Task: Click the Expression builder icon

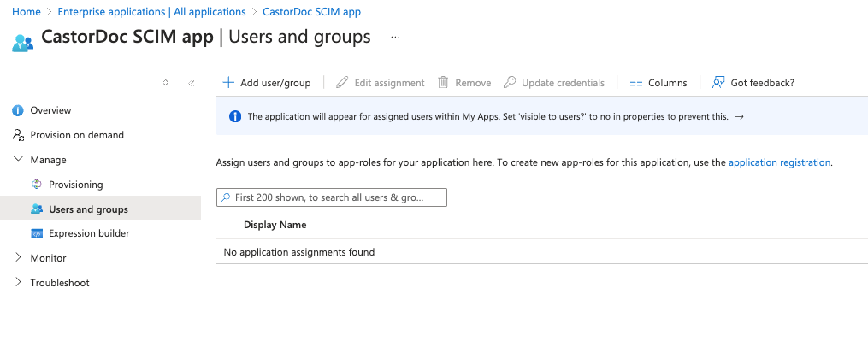Action: (37, 233)
